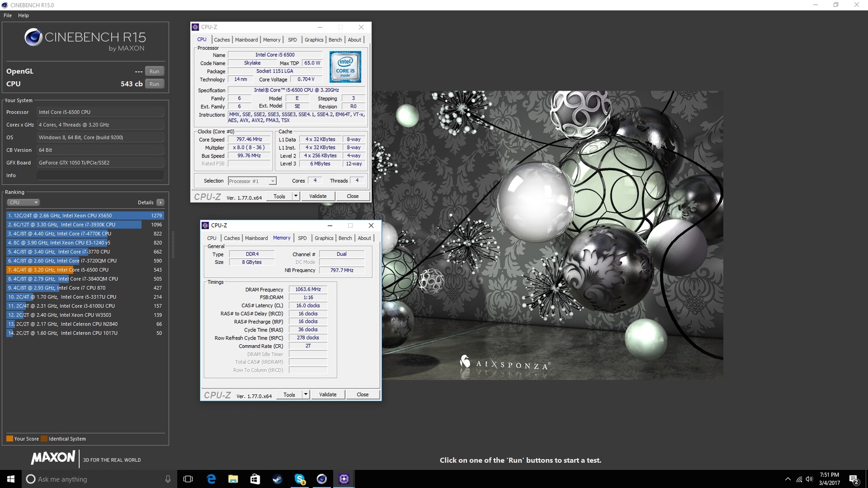This screenshot has height=488, width=868.
Task: Select Celeron 1017U ranking row
Action: pyautogui.click(x=85, y=333)
